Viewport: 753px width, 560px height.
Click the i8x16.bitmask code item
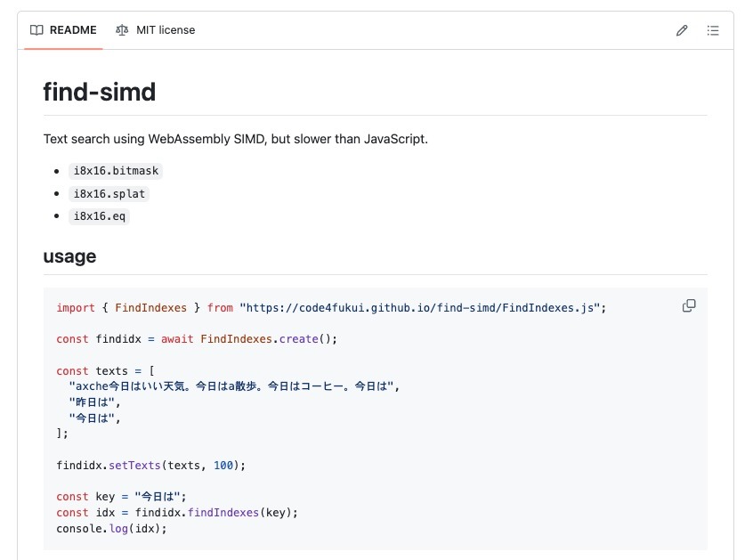tap(116, 170)
